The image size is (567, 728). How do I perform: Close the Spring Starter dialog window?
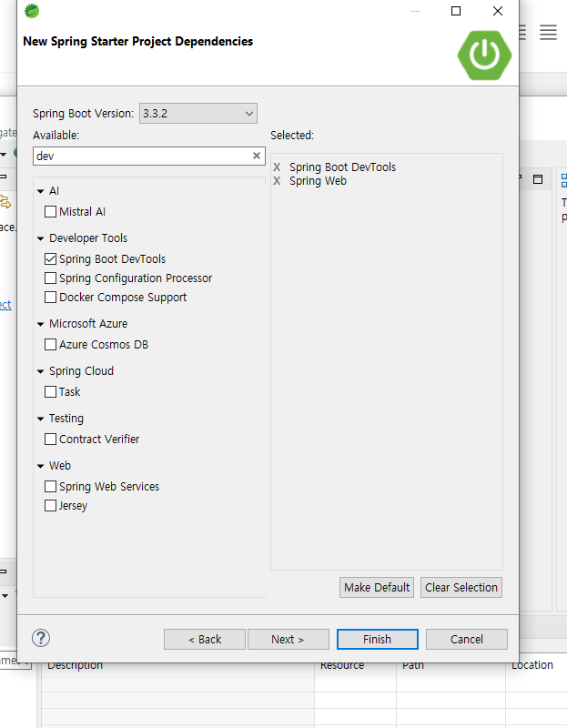pos(497,11)
